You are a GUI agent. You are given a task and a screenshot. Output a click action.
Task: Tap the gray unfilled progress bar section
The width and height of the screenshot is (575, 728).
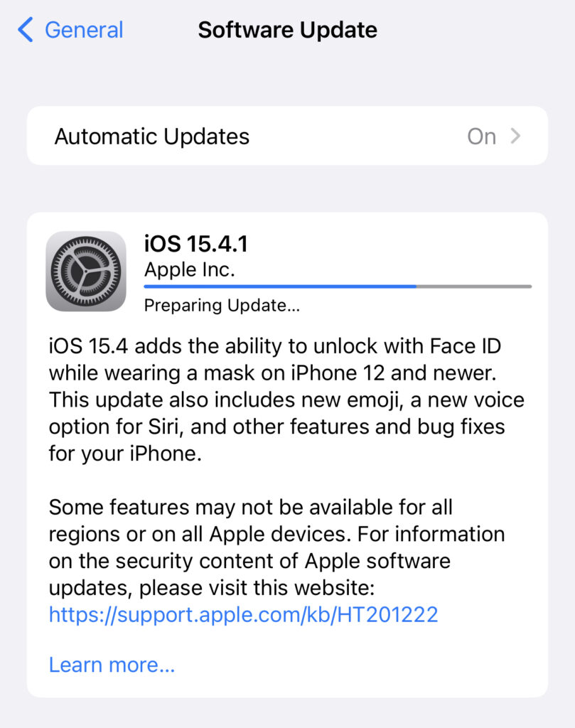click(x=474, y=287)
